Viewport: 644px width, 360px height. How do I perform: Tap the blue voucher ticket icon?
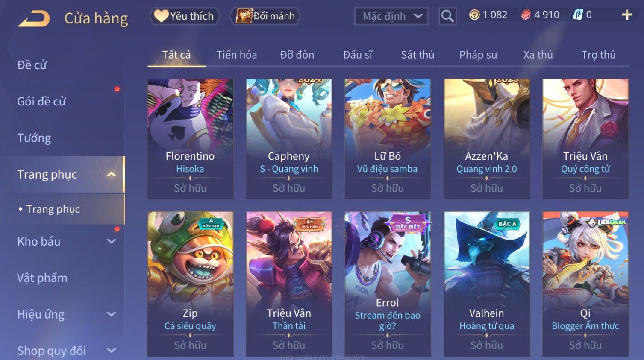(578, 15)
